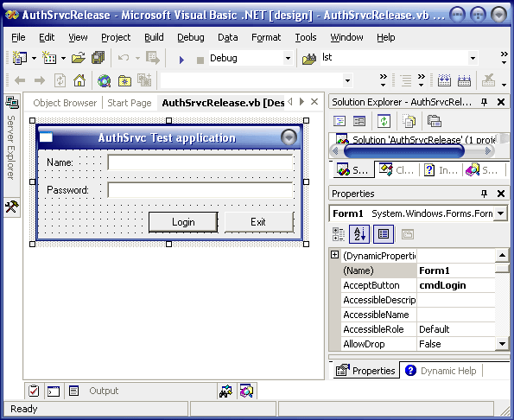Toggle Alphabetic sort in Properties
The image size is (514, 420).
tap(359, 234)
